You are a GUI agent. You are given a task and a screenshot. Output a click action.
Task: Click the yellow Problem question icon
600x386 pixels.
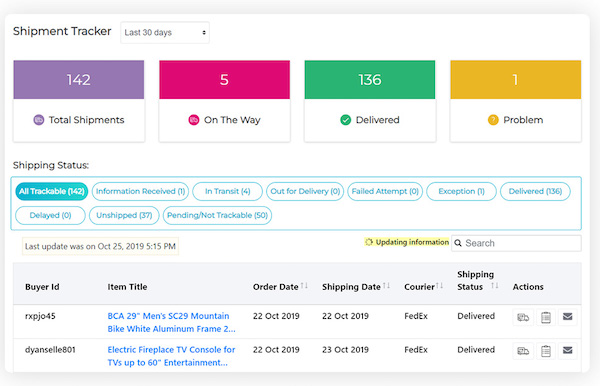coord(493,120)
